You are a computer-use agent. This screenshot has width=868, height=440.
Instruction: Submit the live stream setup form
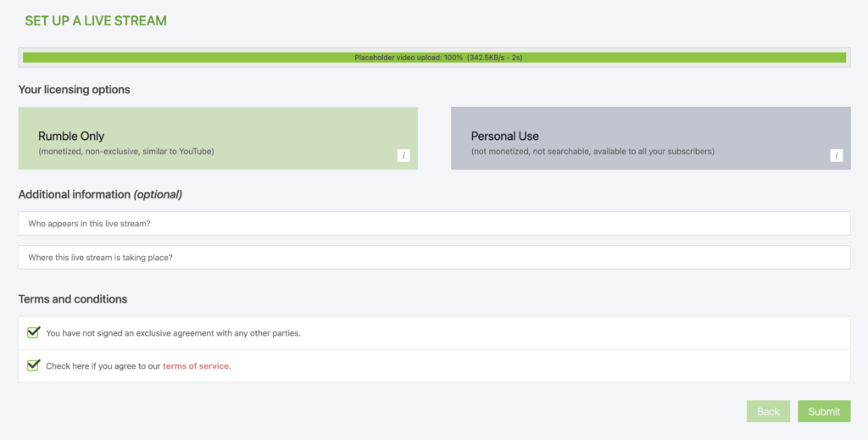tap(823, 411)
